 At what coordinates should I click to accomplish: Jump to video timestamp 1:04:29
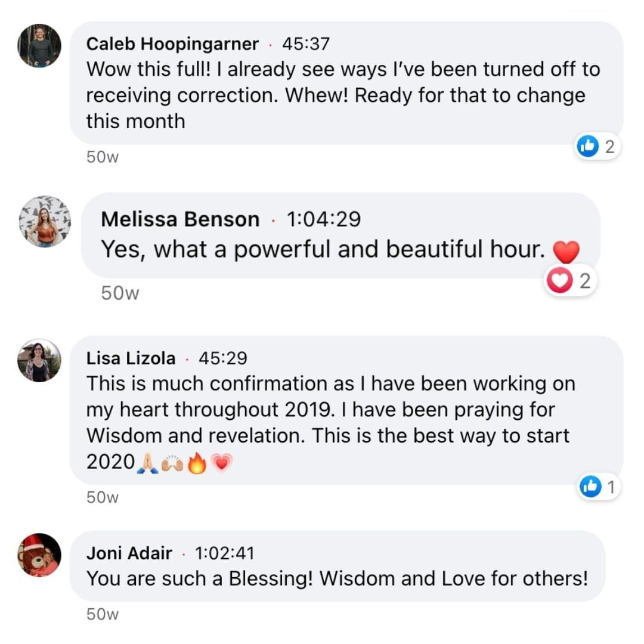323,219
